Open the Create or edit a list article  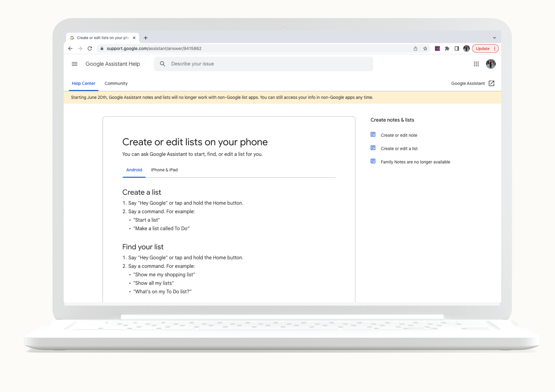pyautogui.click(x=399, y=148)
